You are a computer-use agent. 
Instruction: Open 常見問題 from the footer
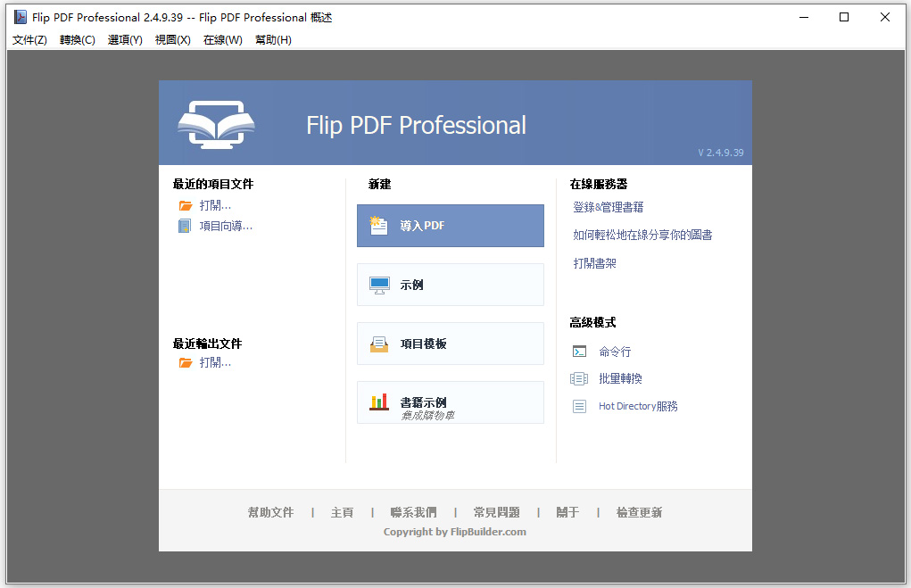(x=496, y=512)
